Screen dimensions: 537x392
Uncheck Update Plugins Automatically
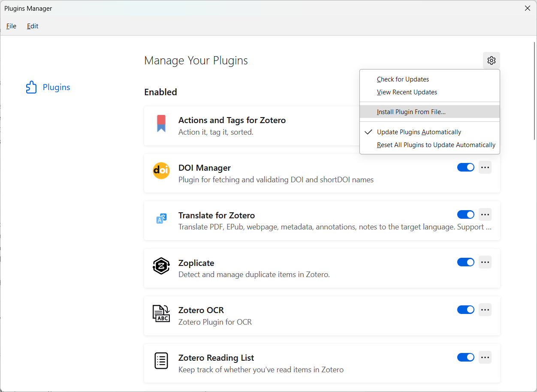(x=419, y=132)
